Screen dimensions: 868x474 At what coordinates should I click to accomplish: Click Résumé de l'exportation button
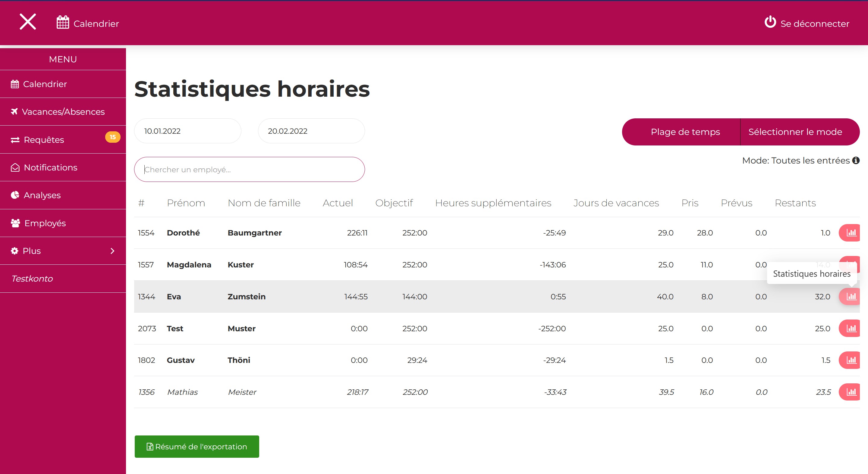tap(197, 446)
